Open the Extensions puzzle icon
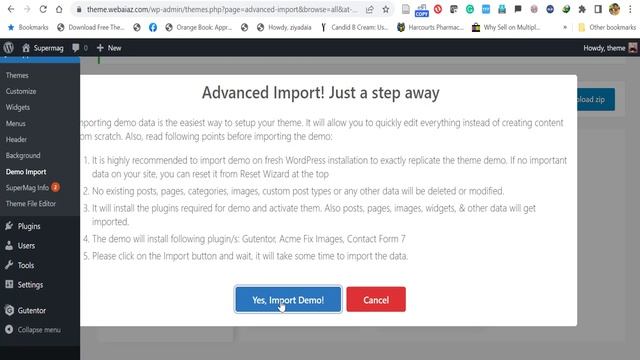 (x=582, y=9)
